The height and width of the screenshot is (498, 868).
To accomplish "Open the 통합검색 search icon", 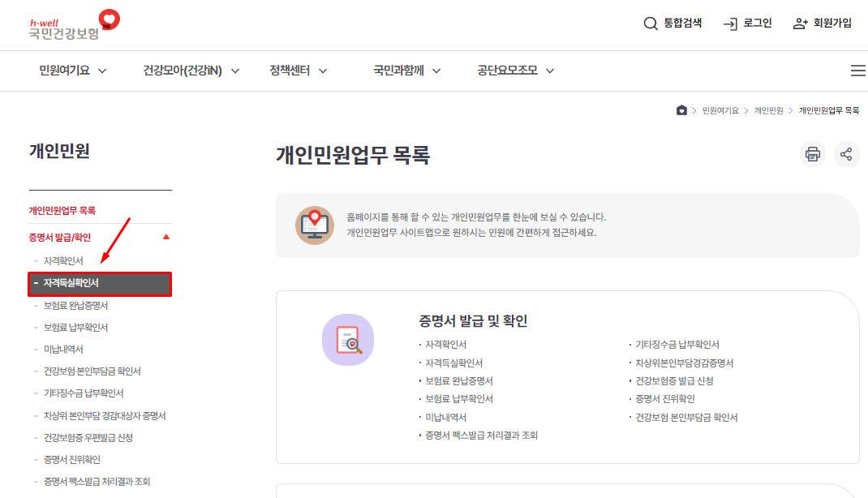I will pyautogui.click(x=650, y=24).
